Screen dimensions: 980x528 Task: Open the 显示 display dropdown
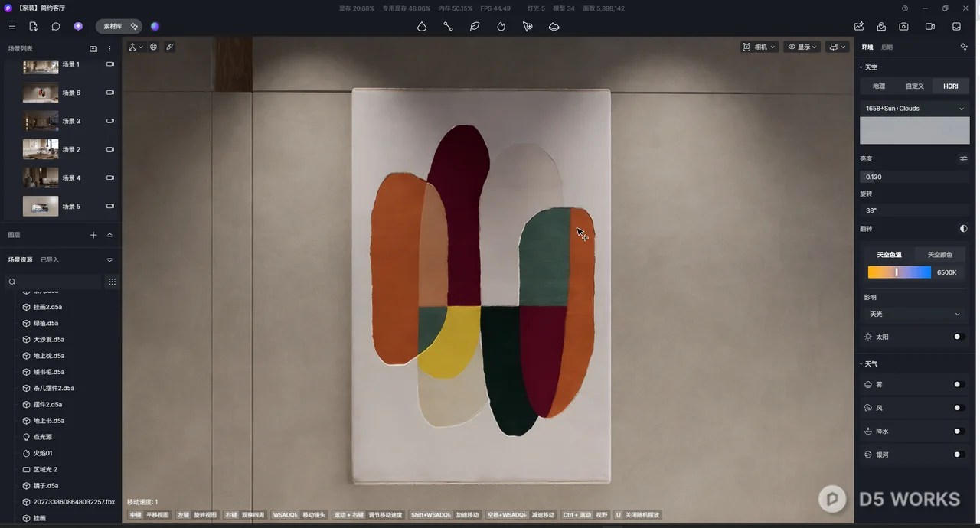(802, 47)
